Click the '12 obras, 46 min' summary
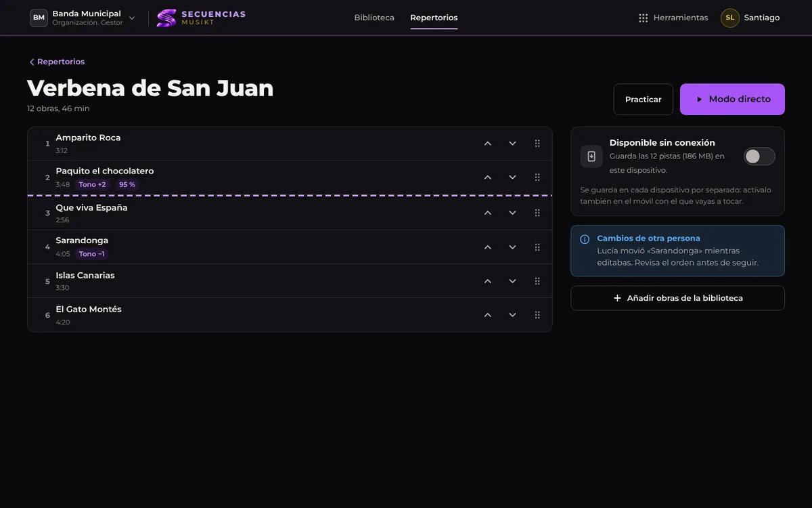Viewport: 812px width, 508px height. coord(58,108)
